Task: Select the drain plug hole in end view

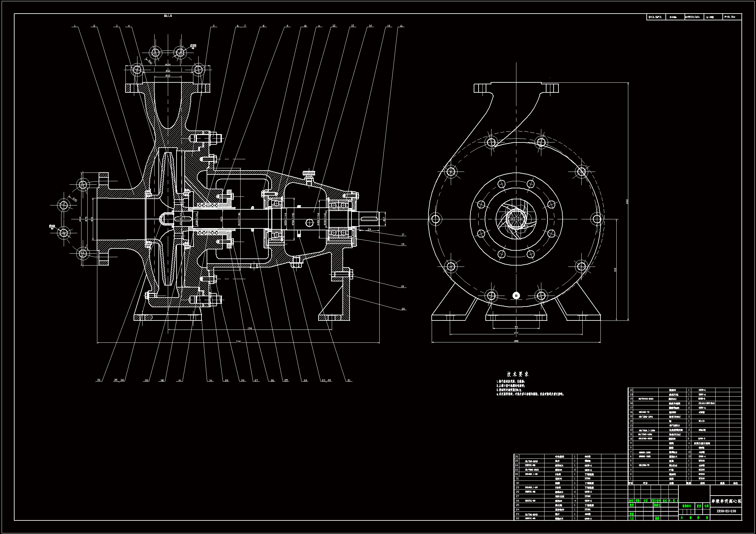Action: tap(516, 296)
